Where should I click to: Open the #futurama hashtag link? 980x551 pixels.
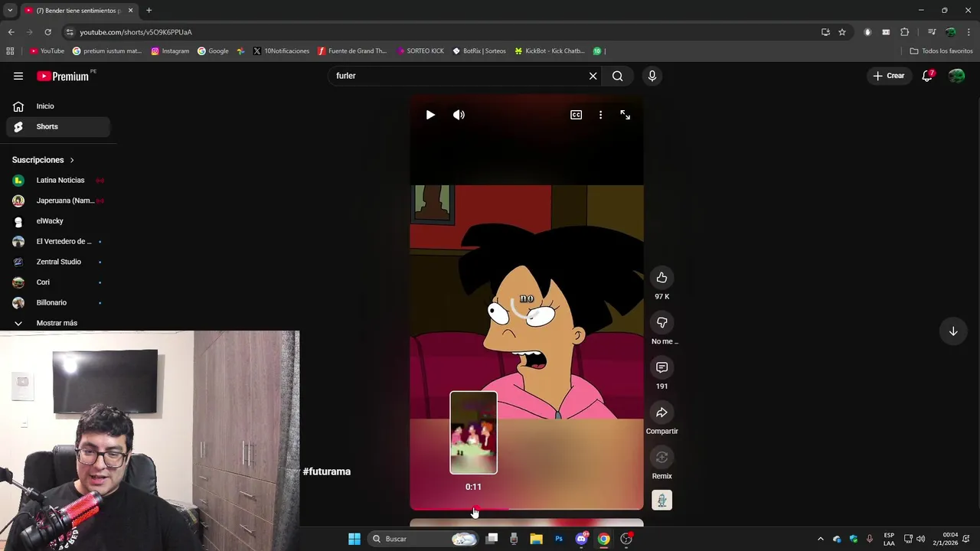pyautogui.click(x=327, y=471)
